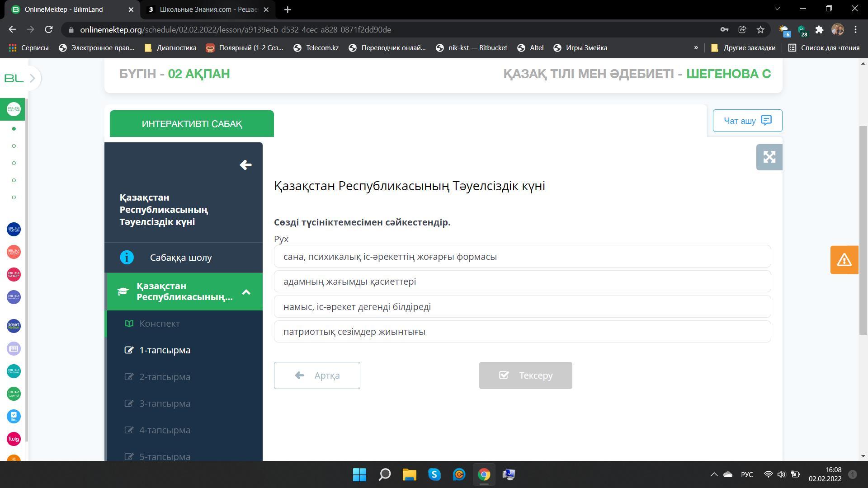The image size is (868, 488).
Task: Click the orange warning report icon
Action: 844,260
